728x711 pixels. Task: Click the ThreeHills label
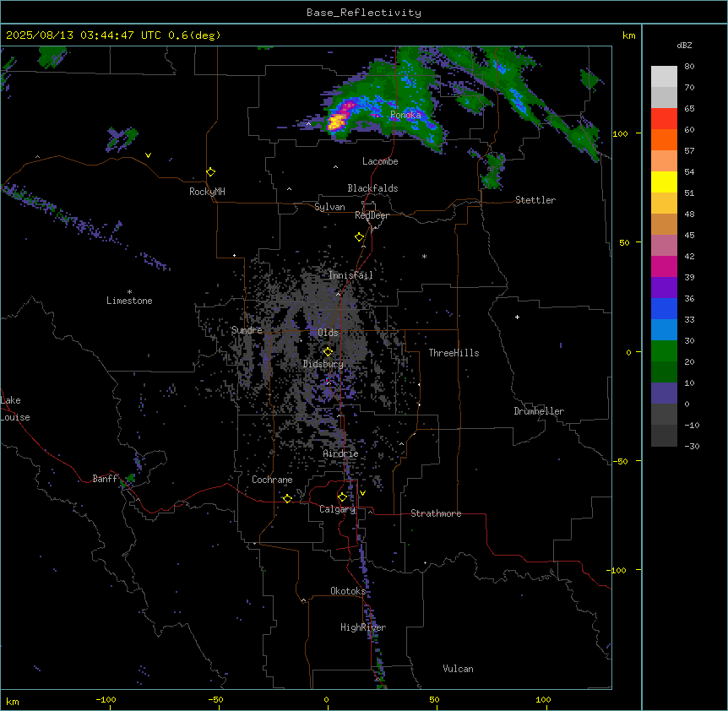click(454, 353)
